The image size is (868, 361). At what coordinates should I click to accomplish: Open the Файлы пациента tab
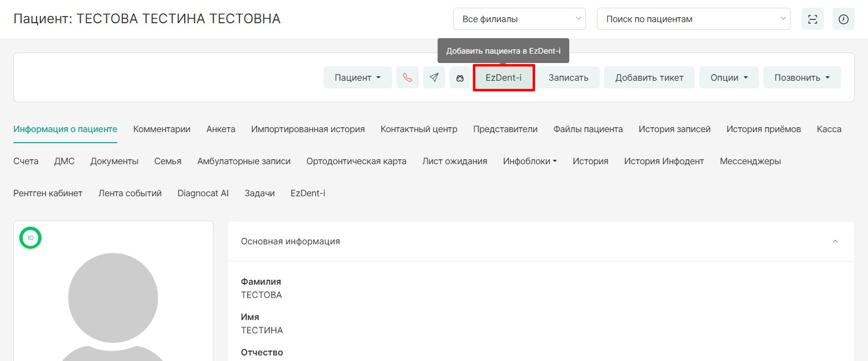588,129
